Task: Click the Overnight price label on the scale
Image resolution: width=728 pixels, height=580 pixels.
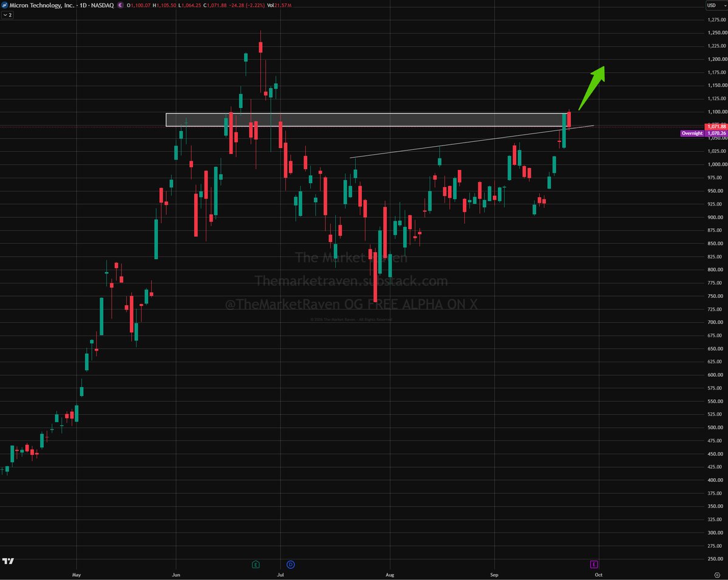Action: coord(692,133)
